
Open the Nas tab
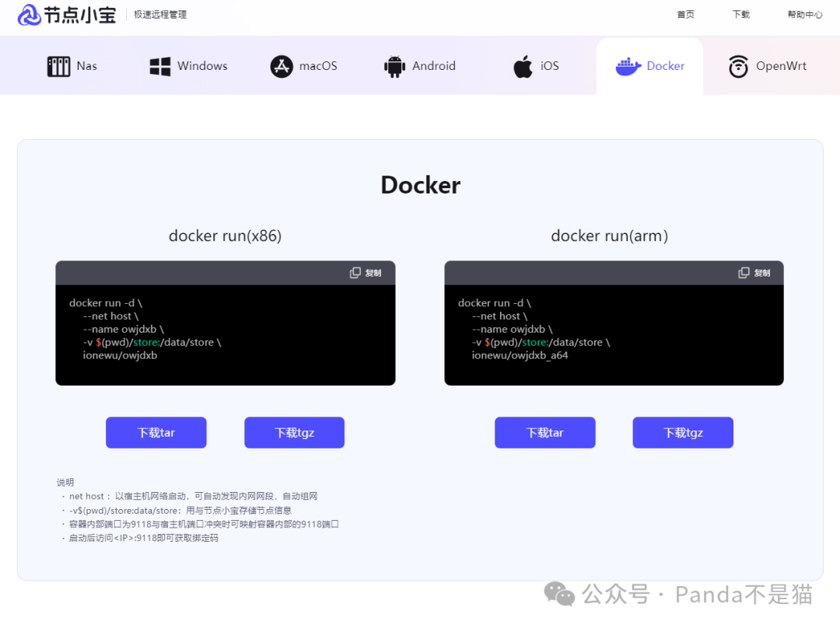point(72,66)
